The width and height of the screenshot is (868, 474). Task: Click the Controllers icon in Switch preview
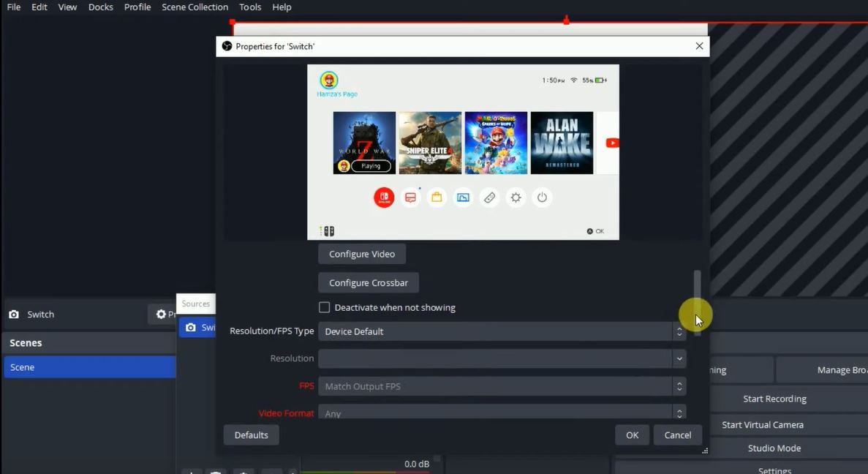(489, 197)
